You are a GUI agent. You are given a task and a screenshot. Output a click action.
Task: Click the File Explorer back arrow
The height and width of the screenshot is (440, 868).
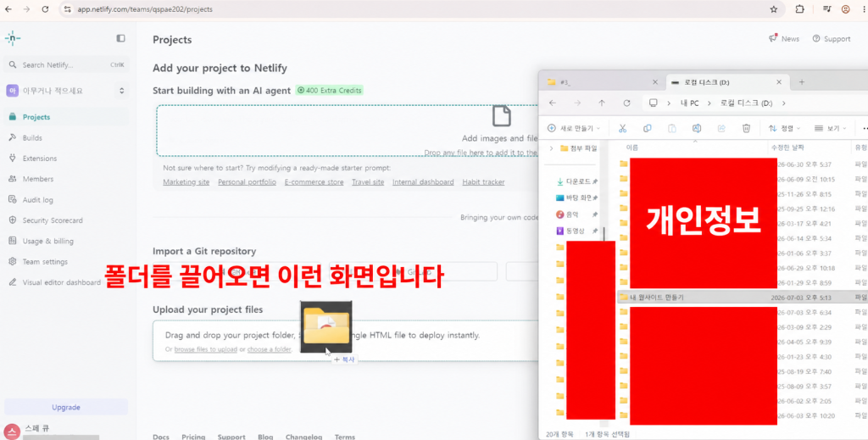pyautogui.click(x=553, y=103)
